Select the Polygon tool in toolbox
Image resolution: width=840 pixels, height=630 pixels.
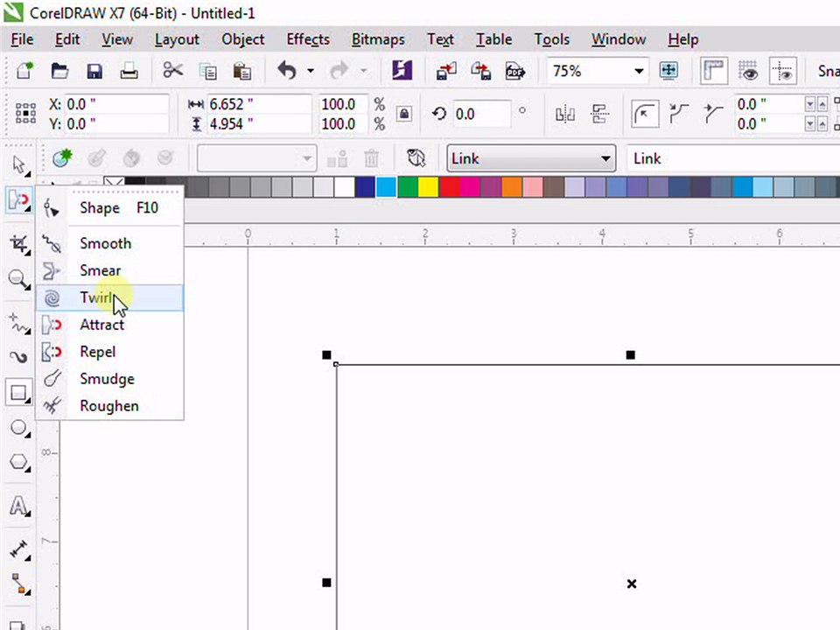click(18, 462)
